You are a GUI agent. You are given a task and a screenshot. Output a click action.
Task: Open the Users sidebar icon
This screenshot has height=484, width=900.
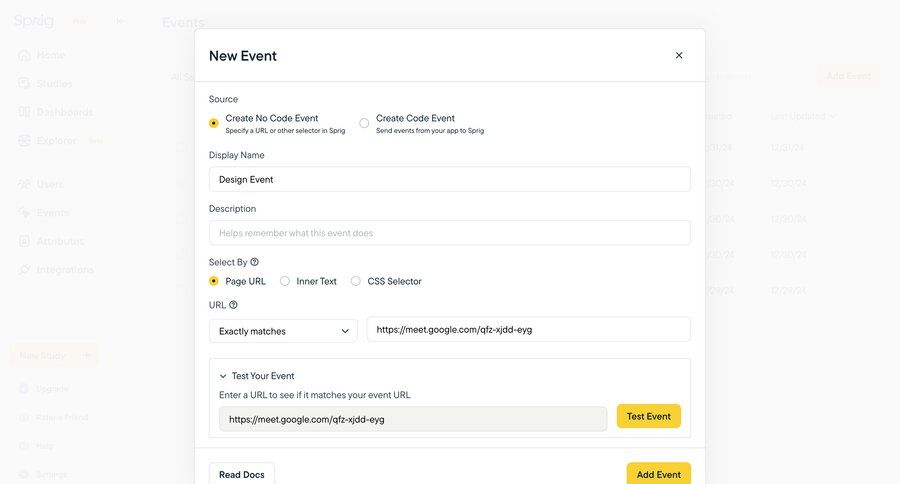24,184
